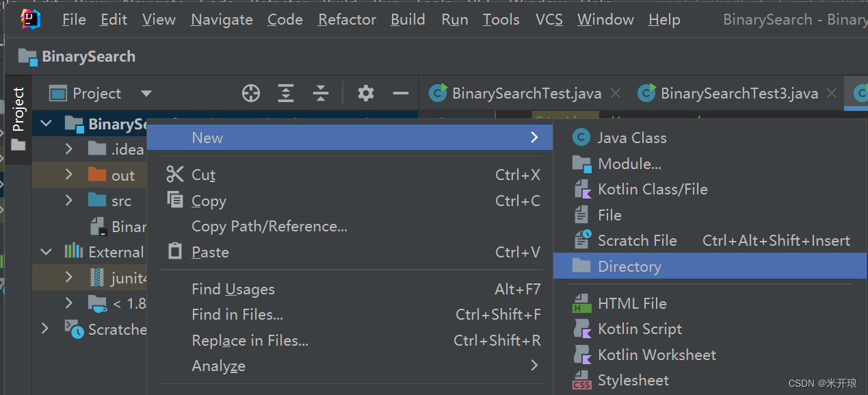Viewport: 868px width, 395px height.
Task: Click Copy Path/Reference in context menu
Action: 269,226
